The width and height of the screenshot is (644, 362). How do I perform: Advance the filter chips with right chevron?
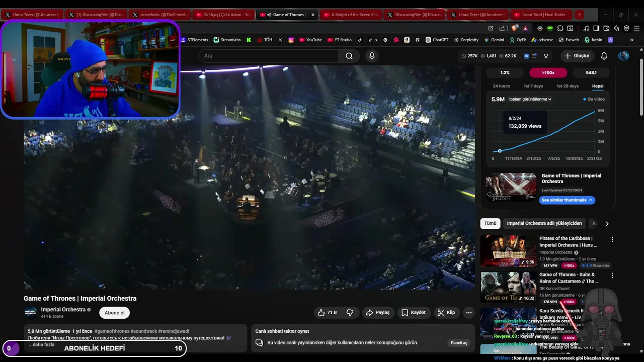[607, 224]
